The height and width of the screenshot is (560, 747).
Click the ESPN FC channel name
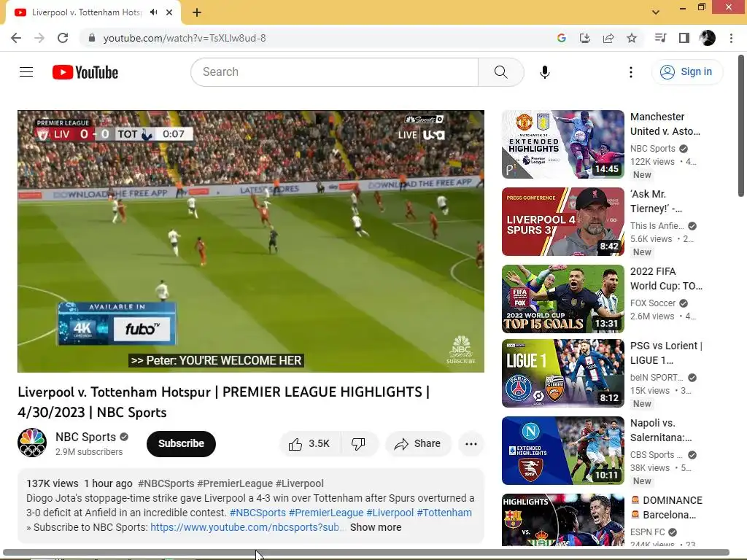click(648, 532)
